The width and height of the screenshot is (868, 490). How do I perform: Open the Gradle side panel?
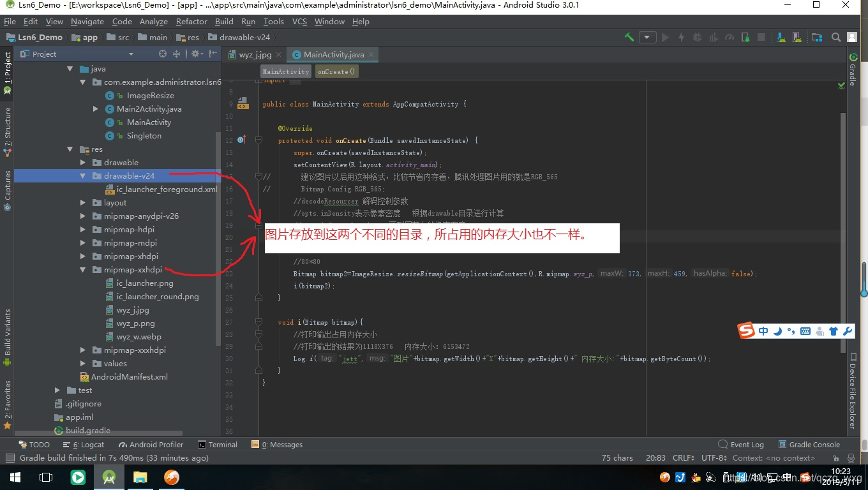pos(852,69)
